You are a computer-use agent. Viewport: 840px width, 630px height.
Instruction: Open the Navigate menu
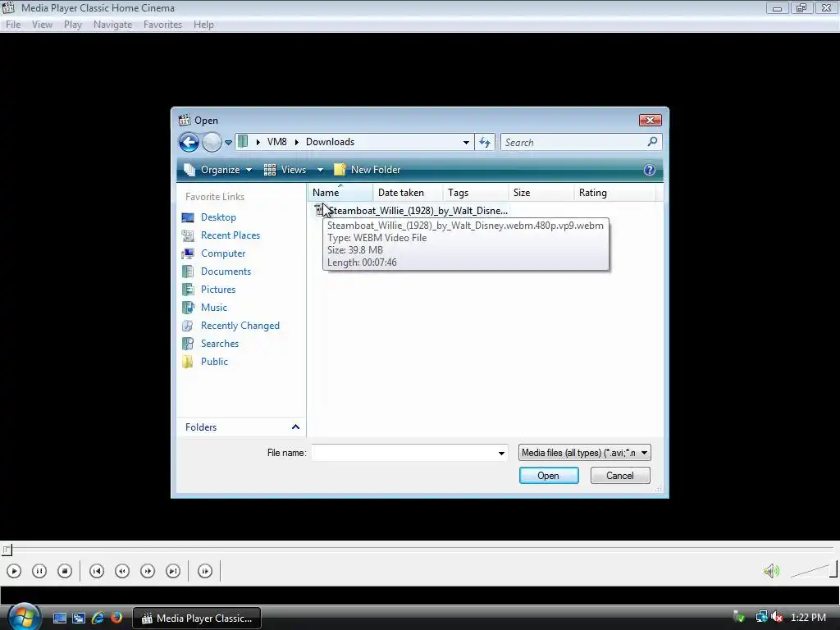tap(112, 25)
